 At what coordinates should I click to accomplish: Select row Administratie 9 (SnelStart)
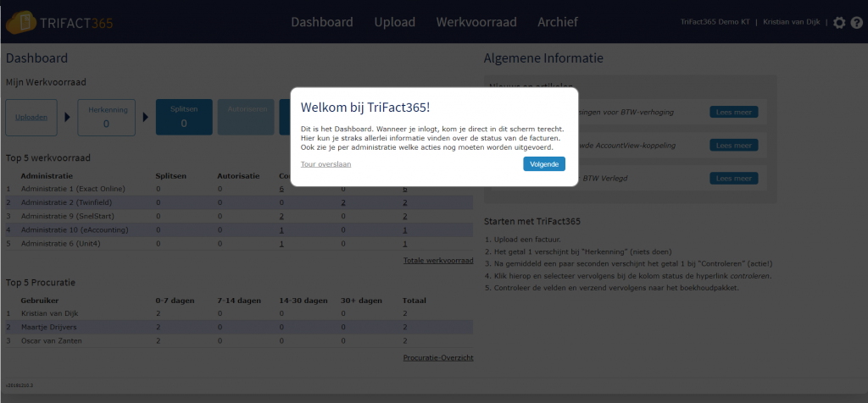click(x=239, y=216)
